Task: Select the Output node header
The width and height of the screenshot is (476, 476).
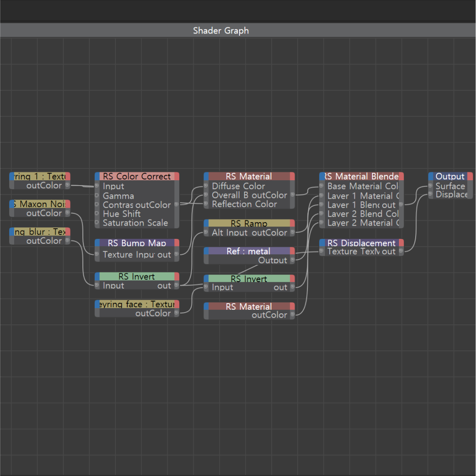Action: (450, 176)
